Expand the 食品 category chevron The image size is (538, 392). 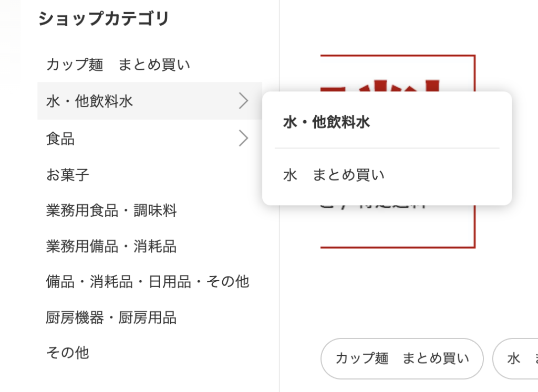tap(243, 138)
